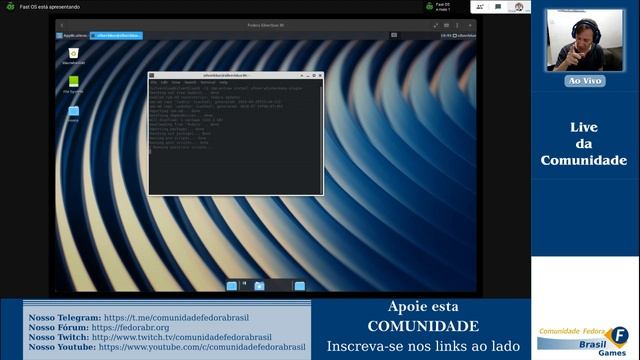640x360 pixels.
Task: Open the File menu in the terminal
Action: (153, 82)
